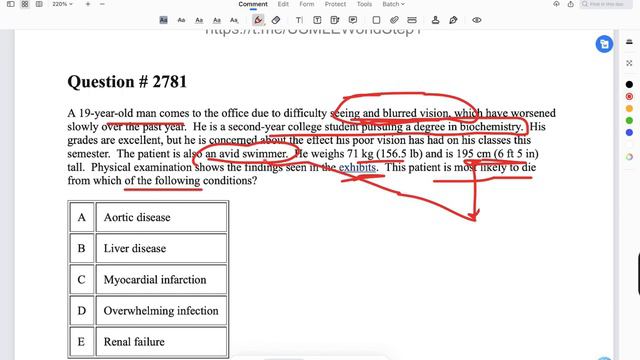Screen dimensions: 640x360
Task: Select the sticky note comment tool
Action: (x=353, y=20)
